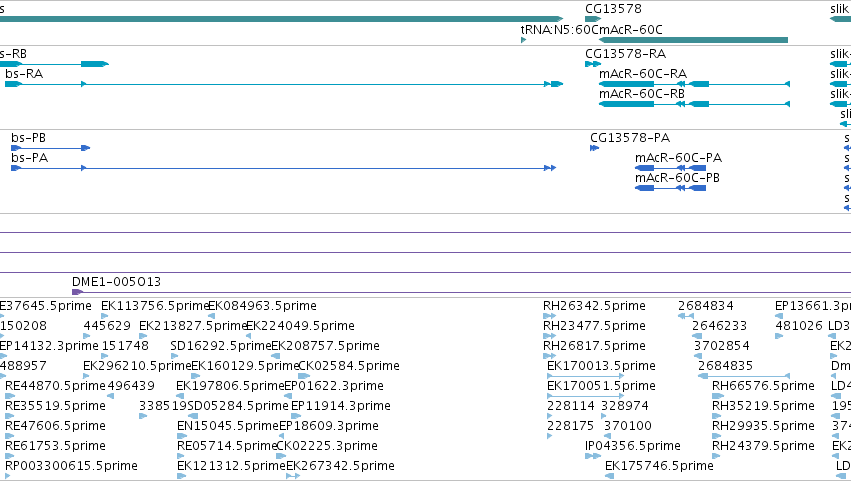
Task: Select EST EK170051.5prime
Action: pyautogui.click(x=601, y=386)
